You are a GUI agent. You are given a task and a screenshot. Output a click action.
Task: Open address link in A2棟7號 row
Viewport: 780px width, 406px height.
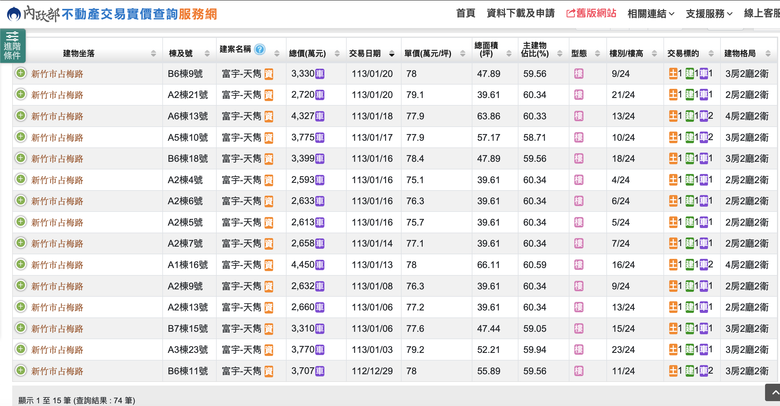(x=57, y=244)
